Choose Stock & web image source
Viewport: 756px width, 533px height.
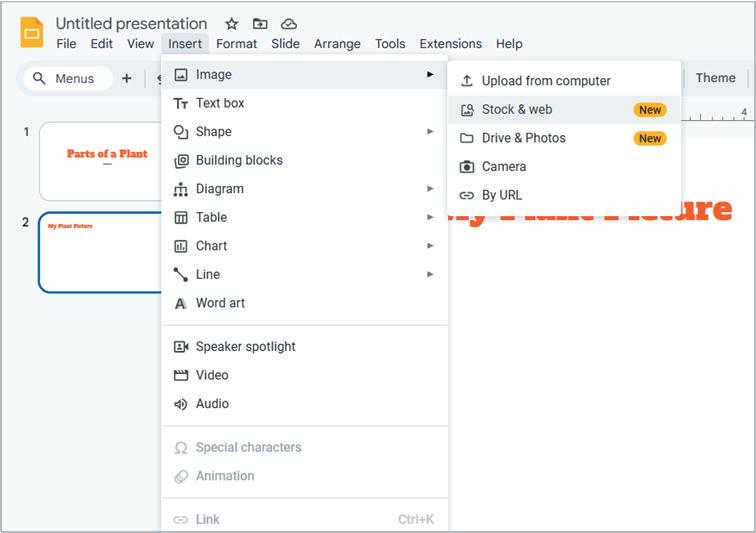[x=517, y=110]
